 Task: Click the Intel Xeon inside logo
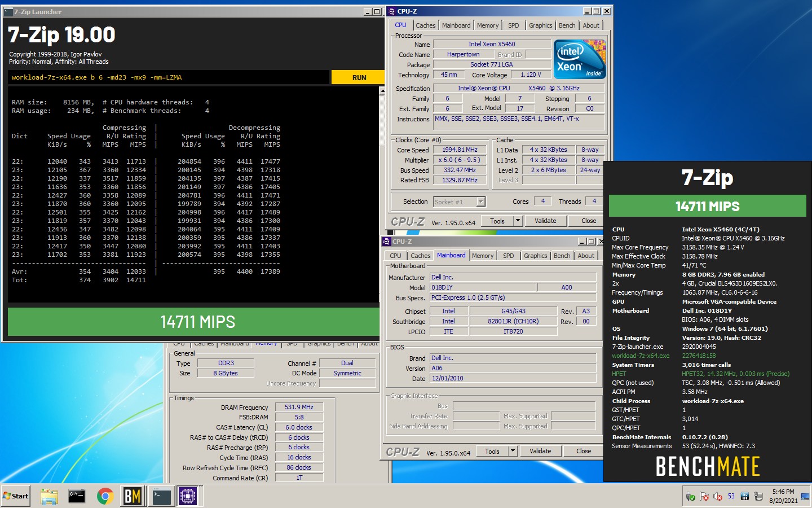(x=580, y=59)
